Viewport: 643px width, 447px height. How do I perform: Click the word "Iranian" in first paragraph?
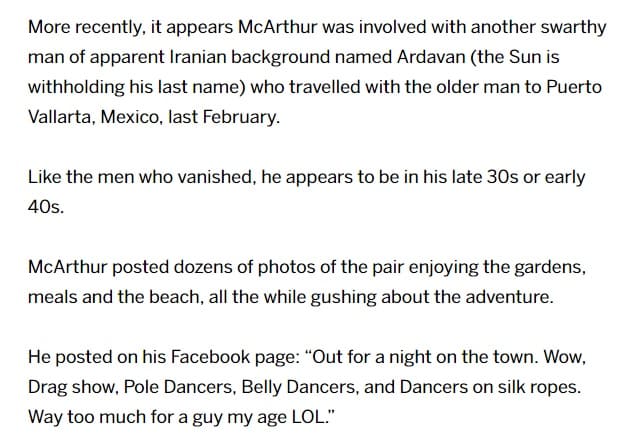tap(198, 57)
